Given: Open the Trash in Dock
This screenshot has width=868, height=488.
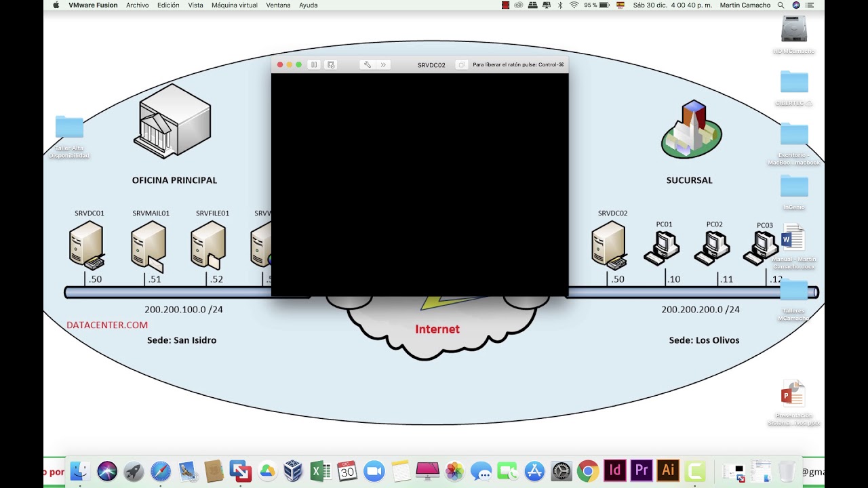Looking at the screenshot, I should coord(787,470).
